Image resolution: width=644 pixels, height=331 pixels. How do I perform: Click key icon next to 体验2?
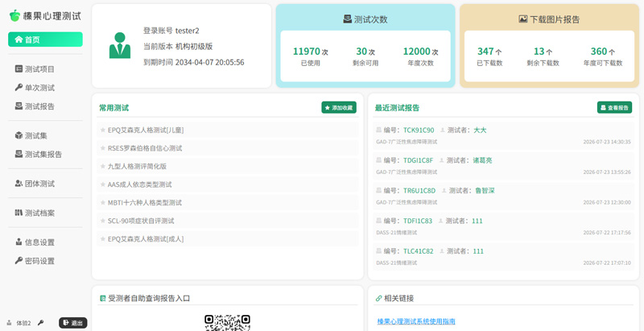pyautogui.click(x=40, y=323)
